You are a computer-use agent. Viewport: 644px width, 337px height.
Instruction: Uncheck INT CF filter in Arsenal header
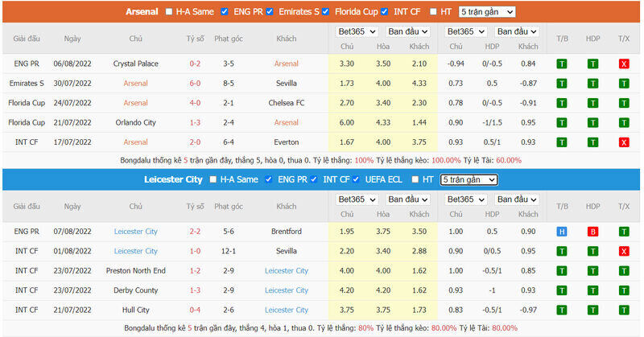click(385, 11)
